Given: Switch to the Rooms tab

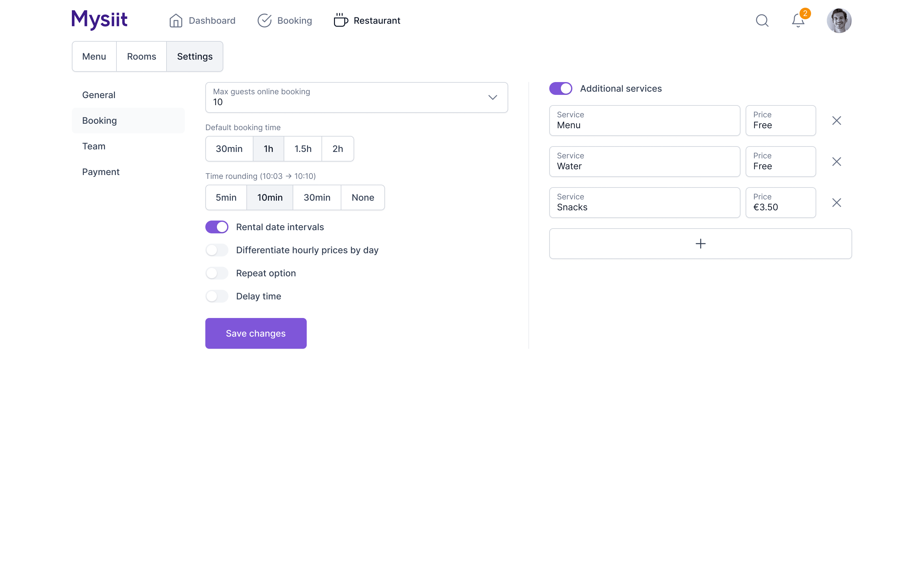Looking at the screenshot, I should pos(141,56).
